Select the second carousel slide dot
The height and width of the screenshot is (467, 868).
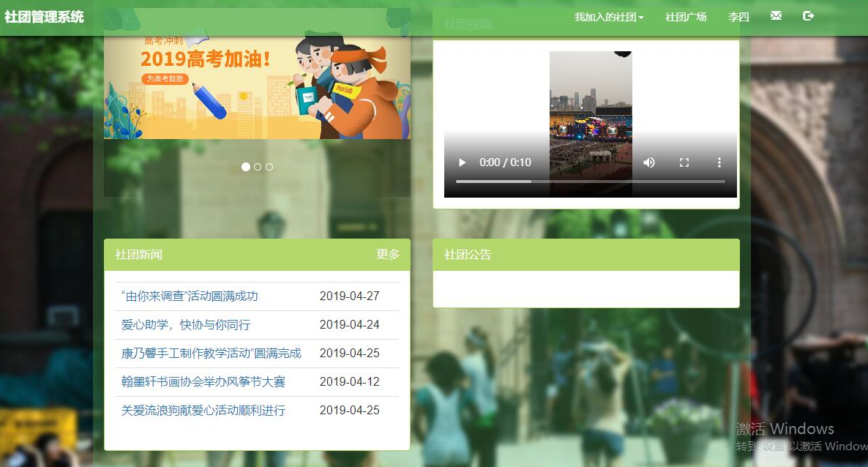pos(258,167)
